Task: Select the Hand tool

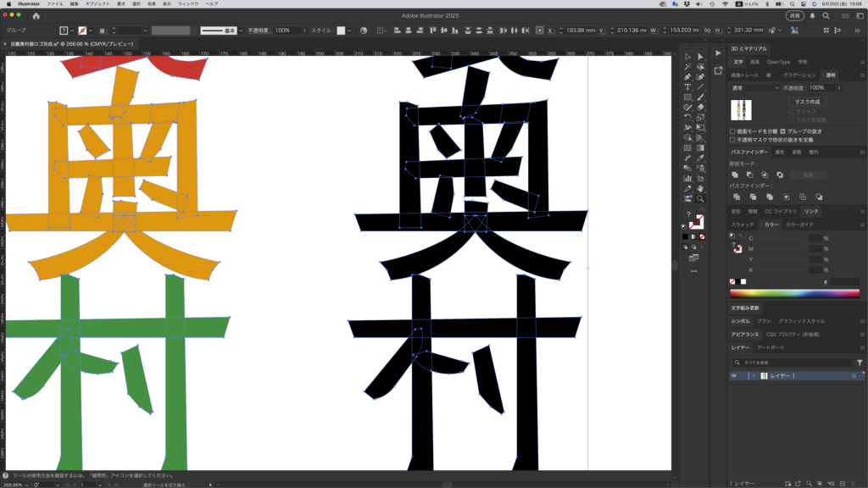Action: click(700, 188)
